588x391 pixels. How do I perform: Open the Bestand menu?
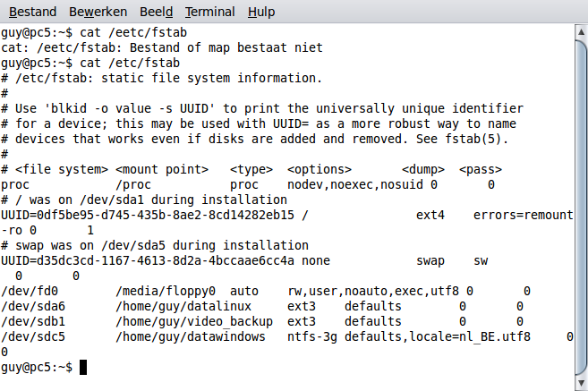(x=33, y=12)
